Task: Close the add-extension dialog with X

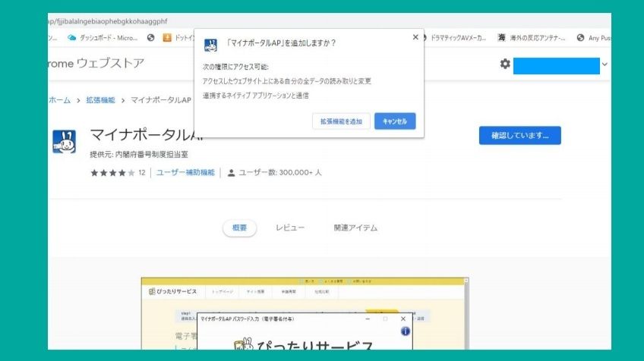Action: 415,37
